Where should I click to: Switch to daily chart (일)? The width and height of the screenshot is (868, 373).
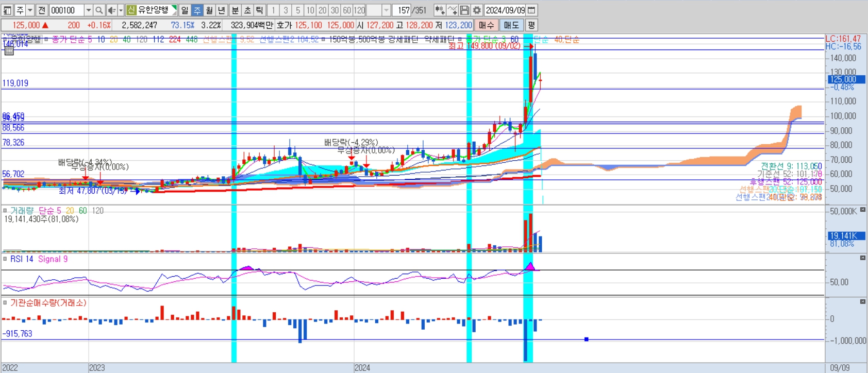pyautogui.click(x=185, y=10)
